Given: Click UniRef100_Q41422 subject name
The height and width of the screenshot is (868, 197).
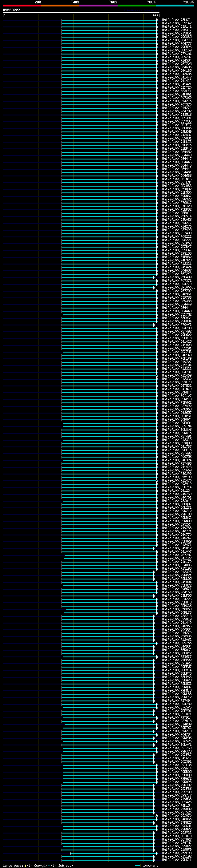Looking at the screenshot, I should click(177, 81).
